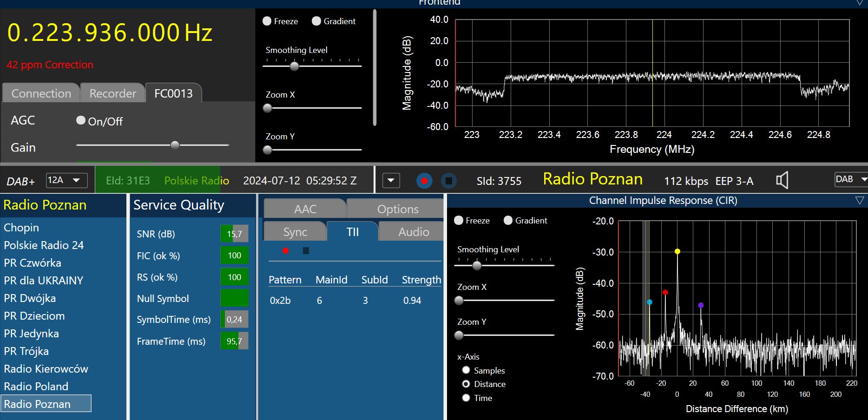868x420 pixels.
Task: Mute audio using the speaker icon
Action: [782, 180]
